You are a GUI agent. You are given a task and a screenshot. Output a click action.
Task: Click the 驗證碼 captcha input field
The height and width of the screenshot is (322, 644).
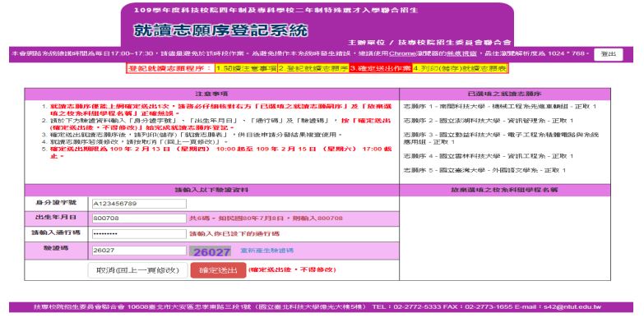(139, 251)
